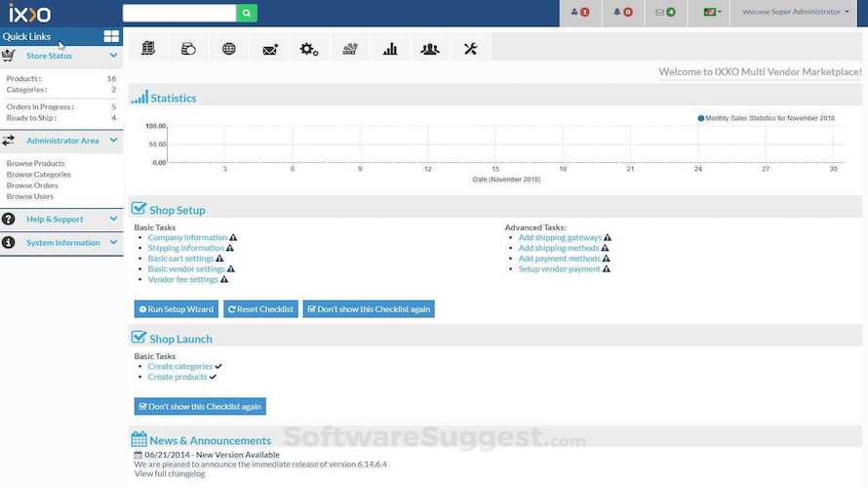The height and width of the screenshot is (488, 868).
Task: Click the Shop Launch checkbox icon
Action: tap(138, 338)
